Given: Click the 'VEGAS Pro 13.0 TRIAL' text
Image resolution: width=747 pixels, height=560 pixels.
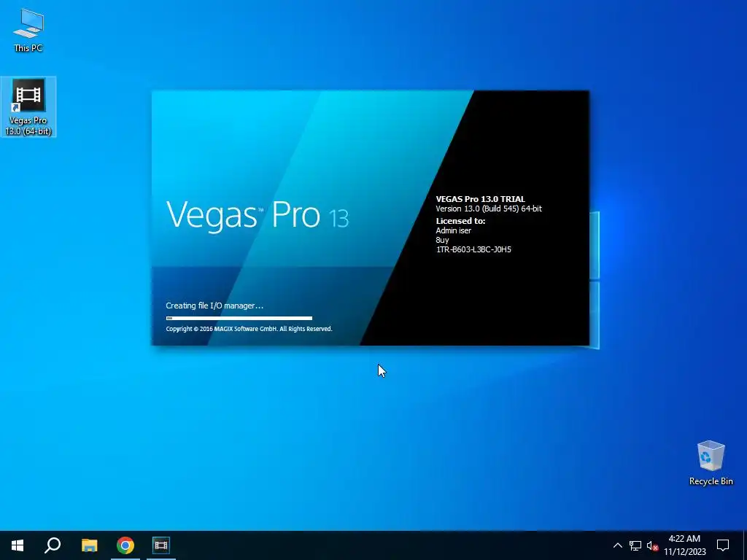Looking at the screenshot, I should (x=480, y=199).
